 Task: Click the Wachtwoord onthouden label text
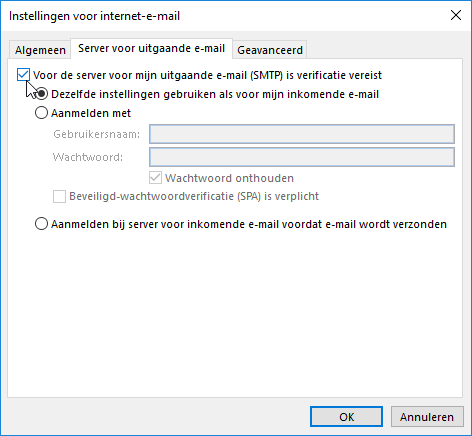click(x=229, y=178)
